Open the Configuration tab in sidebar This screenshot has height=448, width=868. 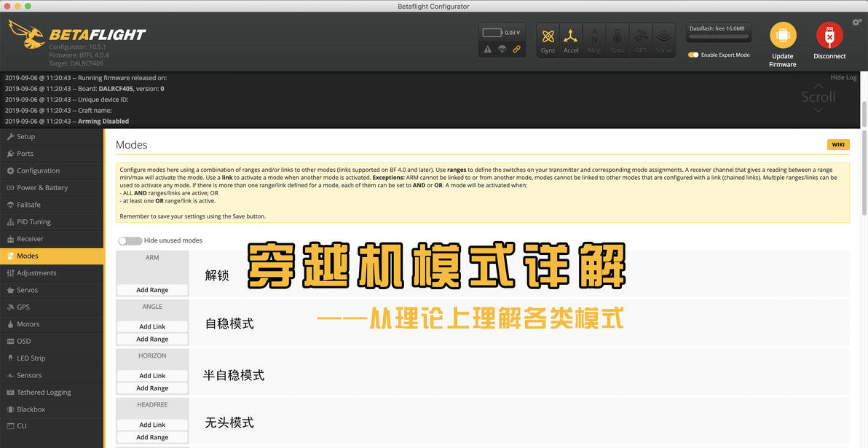38,170
